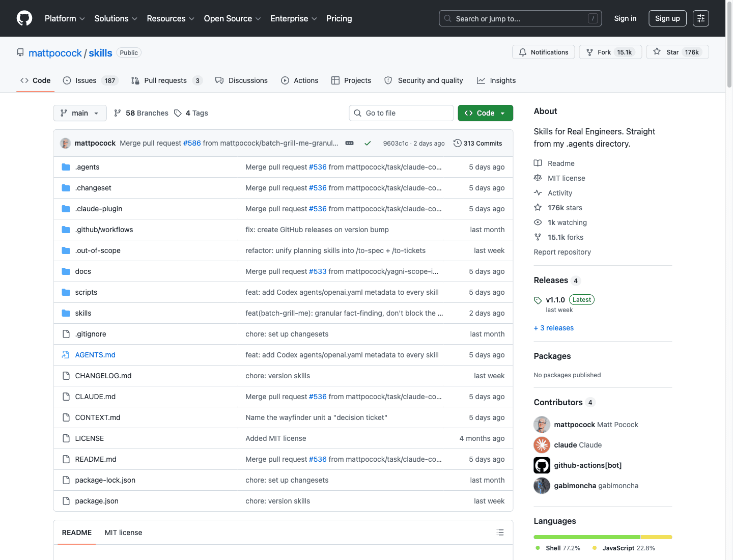Select the README tab below files

click(77, 533)
